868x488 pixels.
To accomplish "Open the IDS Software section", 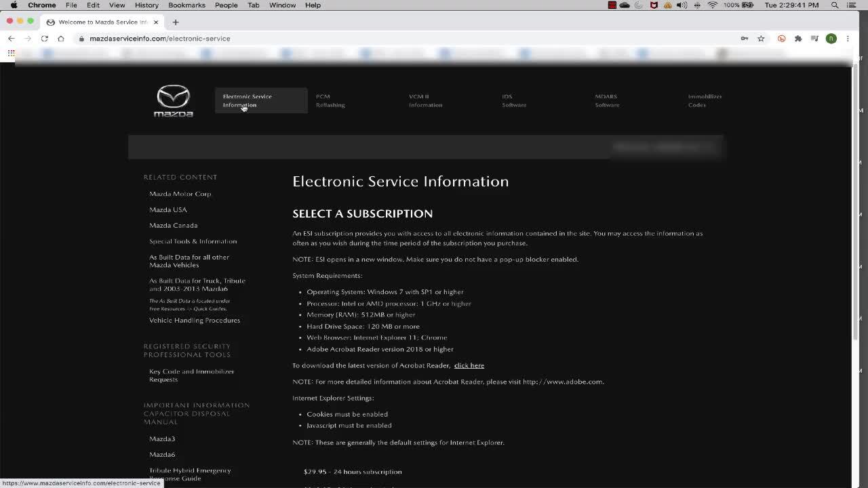I will coord(514,100).
